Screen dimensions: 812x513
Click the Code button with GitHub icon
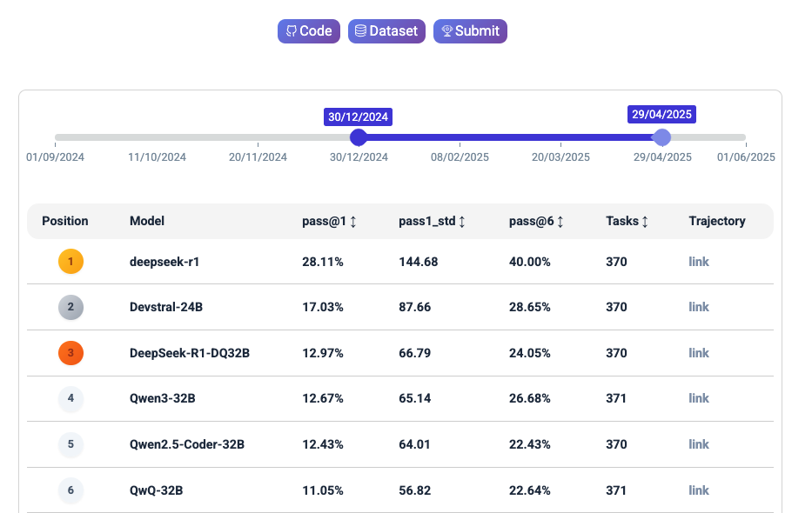click(308, 31)
